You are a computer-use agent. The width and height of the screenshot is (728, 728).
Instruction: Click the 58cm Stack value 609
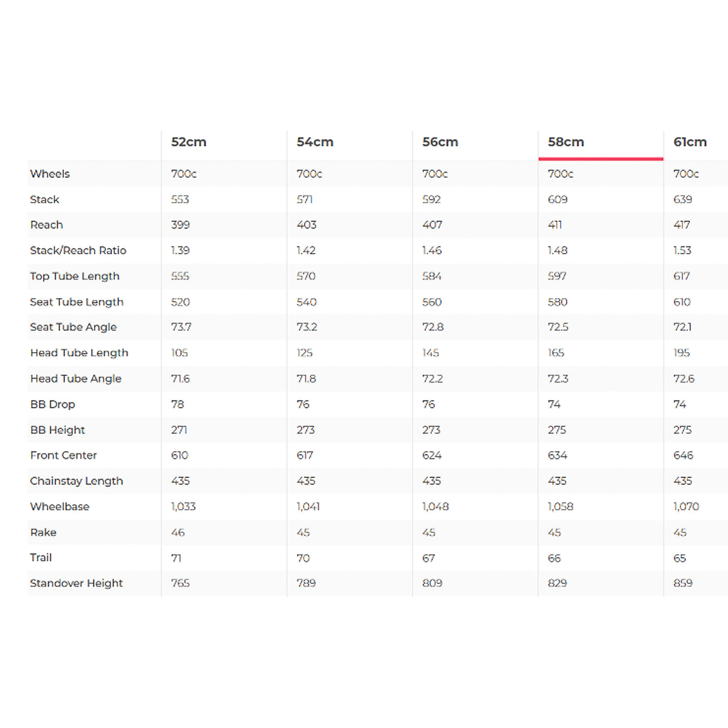point(557,200)
